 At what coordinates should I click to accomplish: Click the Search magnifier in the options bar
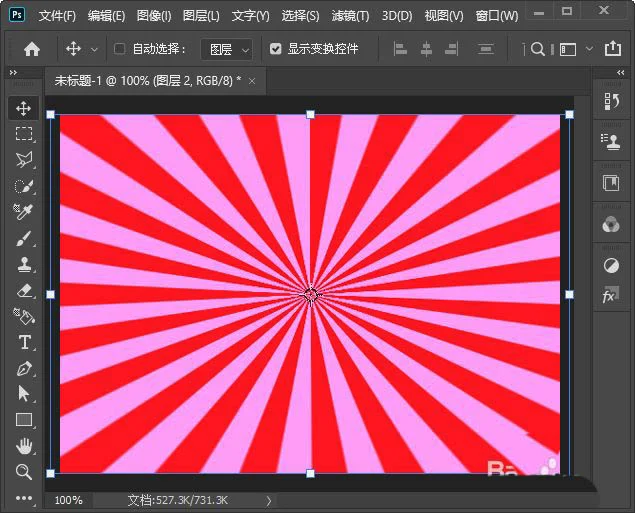(x=537, y=49)
